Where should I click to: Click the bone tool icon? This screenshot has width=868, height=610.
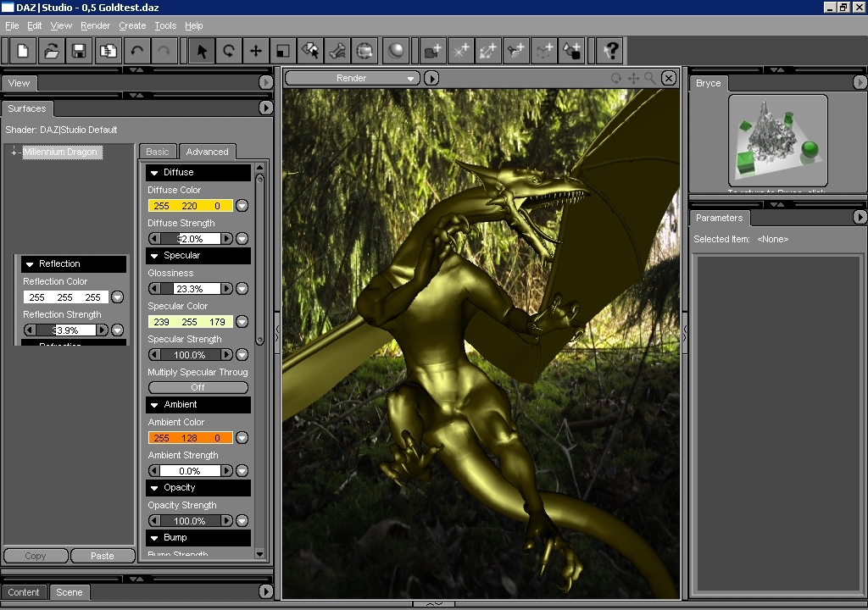tap(337, 51)
